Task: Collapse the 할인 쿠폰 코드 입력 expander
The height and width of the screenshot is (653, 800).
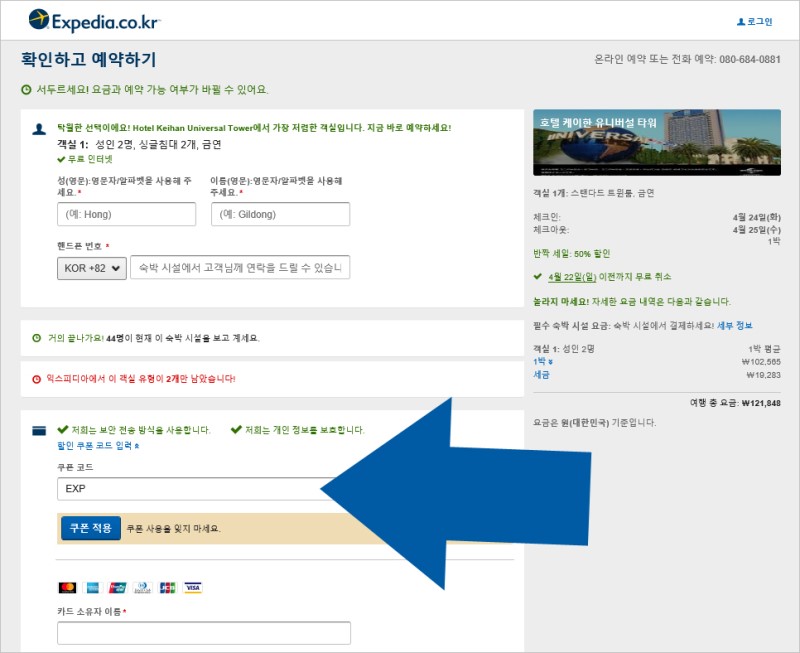Action: tap(98, 445)
